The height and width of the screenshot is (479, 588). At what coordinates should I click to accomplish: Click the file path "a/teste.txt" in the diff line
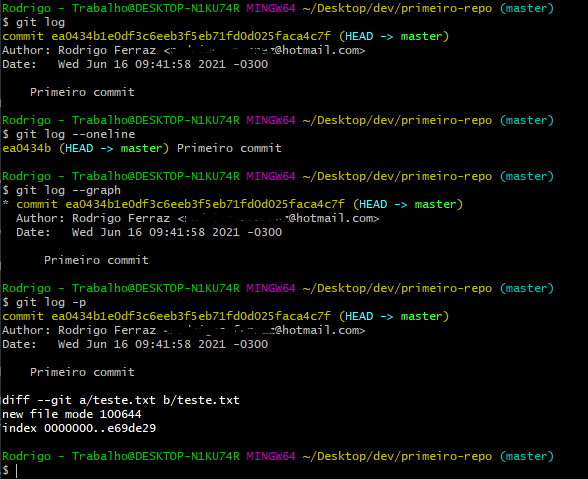[117, 400]
